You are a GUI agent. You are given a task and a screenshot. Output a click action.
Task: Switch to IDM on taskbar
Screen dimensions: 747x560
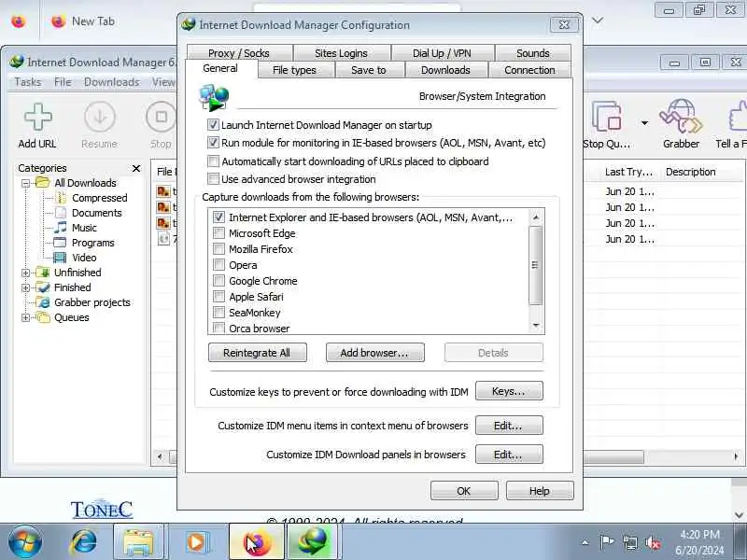(313, 542)
